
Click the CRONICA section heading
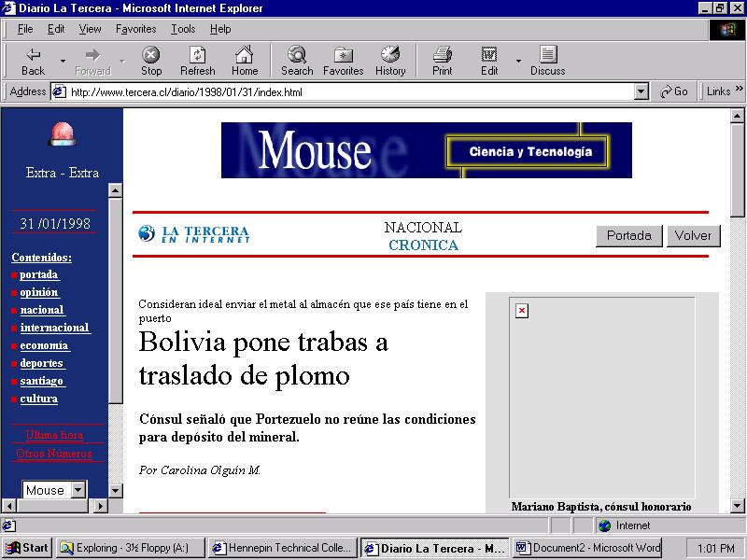click(423, 245)
